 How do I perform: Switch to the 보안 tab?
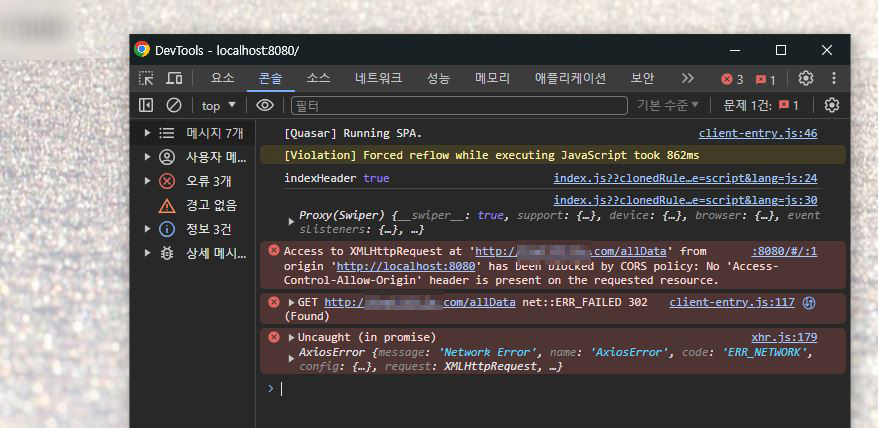tap(642, 78)
